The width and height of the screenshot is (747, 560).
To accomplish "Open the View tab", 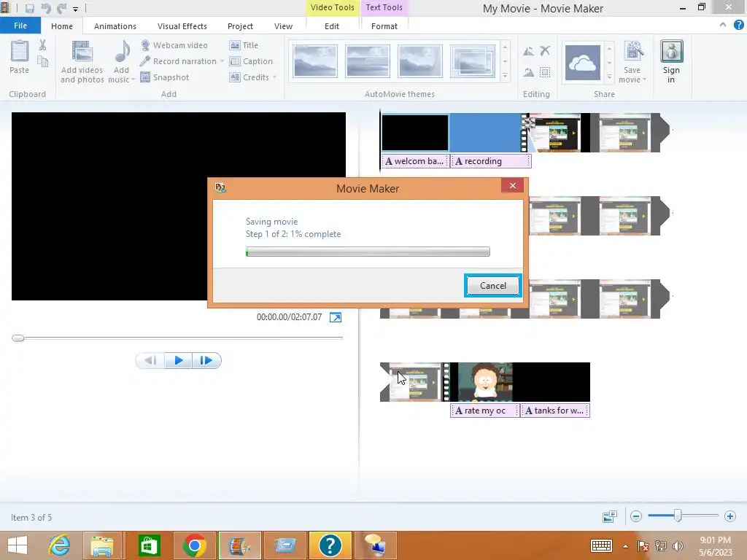I will 283,26.
